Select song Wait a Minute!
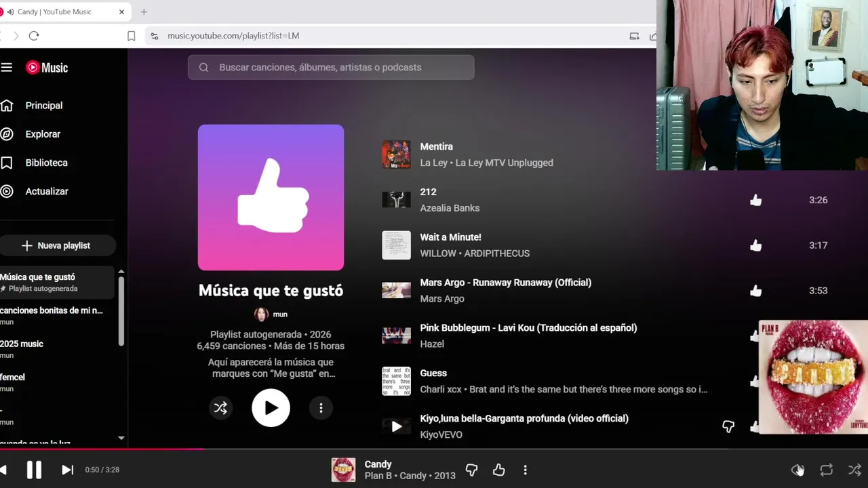 [450, 237]
